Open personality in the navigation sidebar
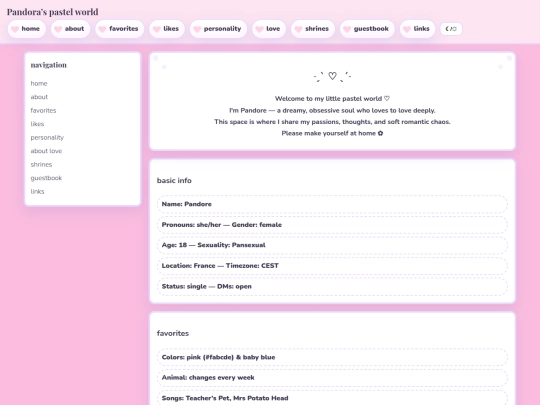The width and height of the screenshot is (540, 405). 47,137
